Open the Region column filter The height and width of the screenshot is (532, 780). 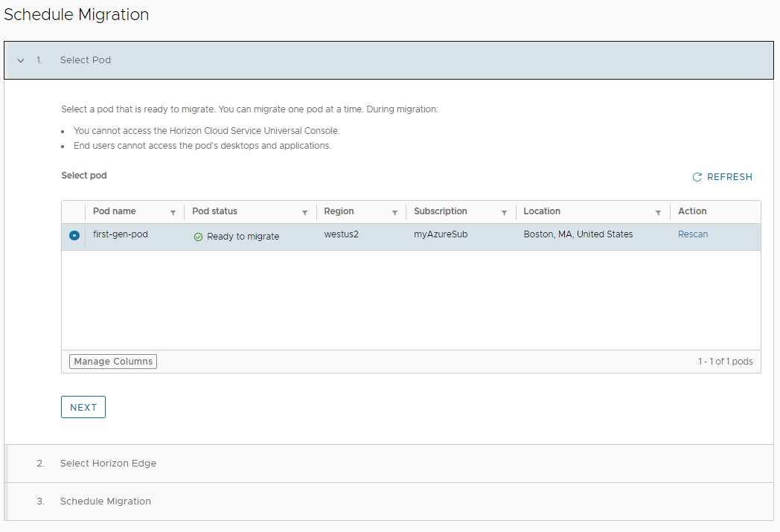click(x=394, y=213)
